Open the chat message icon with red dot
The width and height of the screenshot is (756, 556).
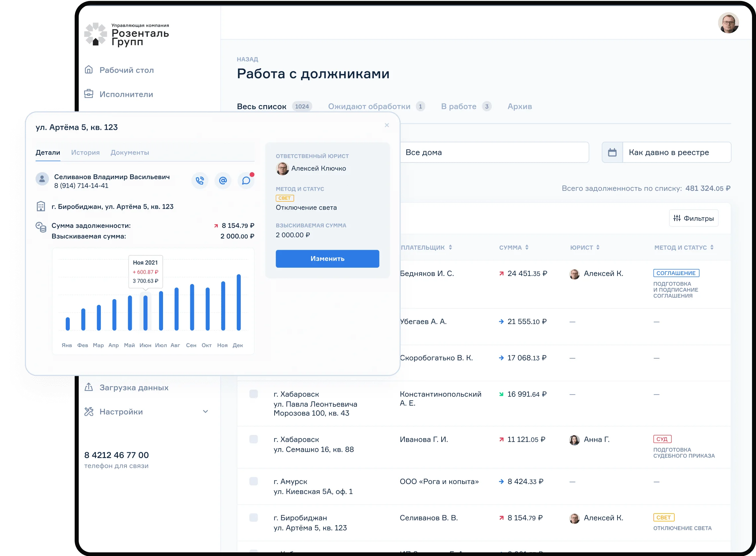tap(246, 181)
